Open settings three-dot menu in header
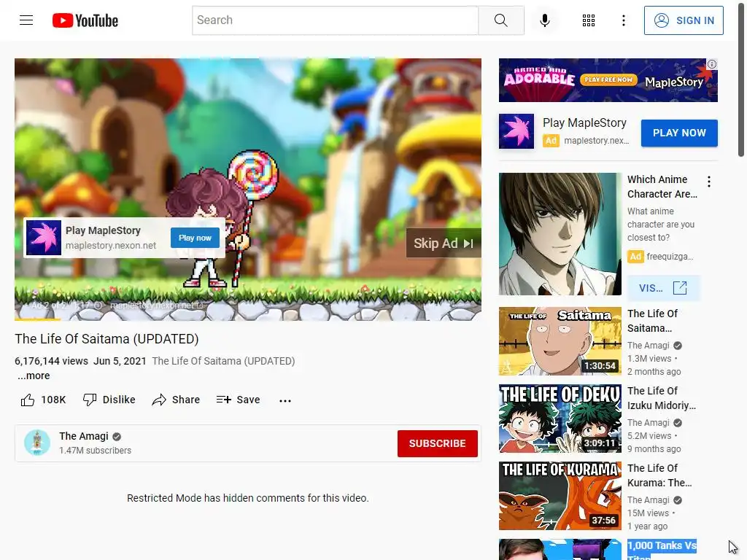This screenshot has height=560, width=747. [x=623, y=20]
